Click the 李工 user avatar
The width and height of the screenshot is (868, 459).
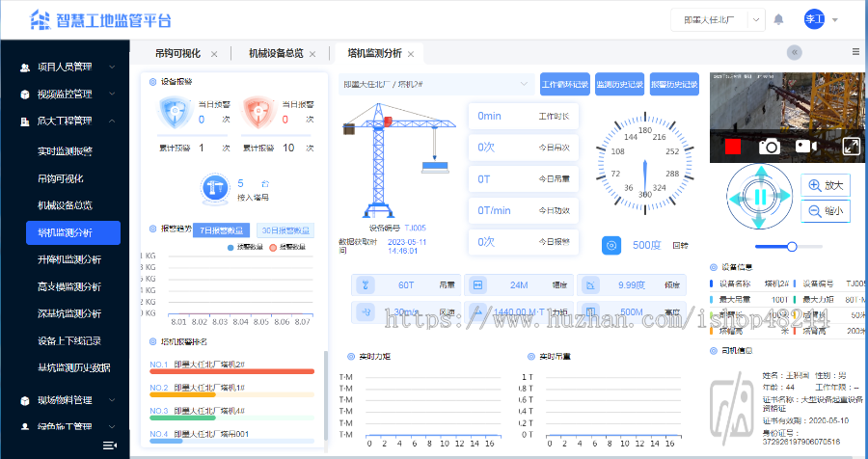click(814, 19)
